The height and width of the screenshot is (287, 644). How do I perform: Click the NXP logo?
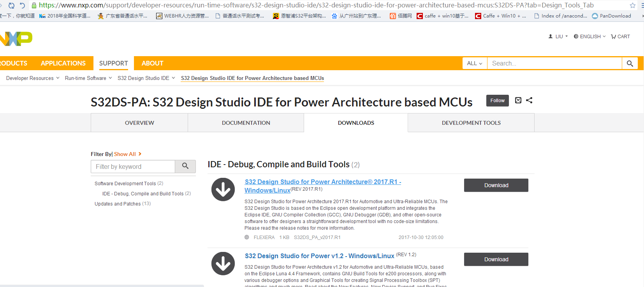pyautogui.click(x=16, y=39)
